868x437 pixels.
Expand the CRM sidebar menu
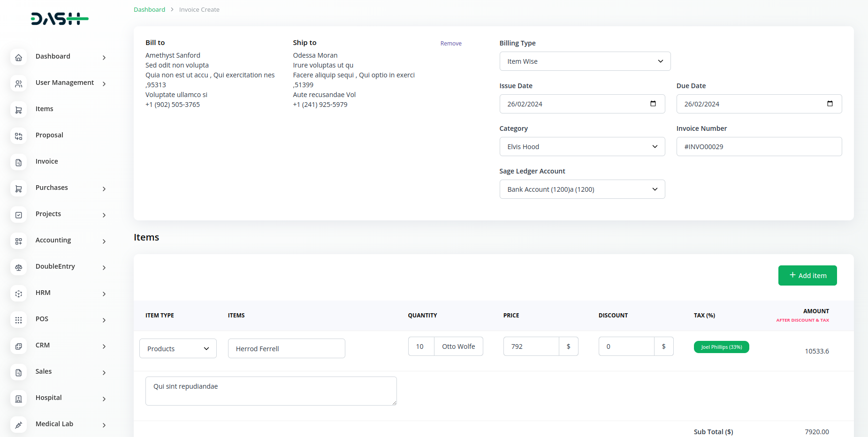[x=70, y=346]
